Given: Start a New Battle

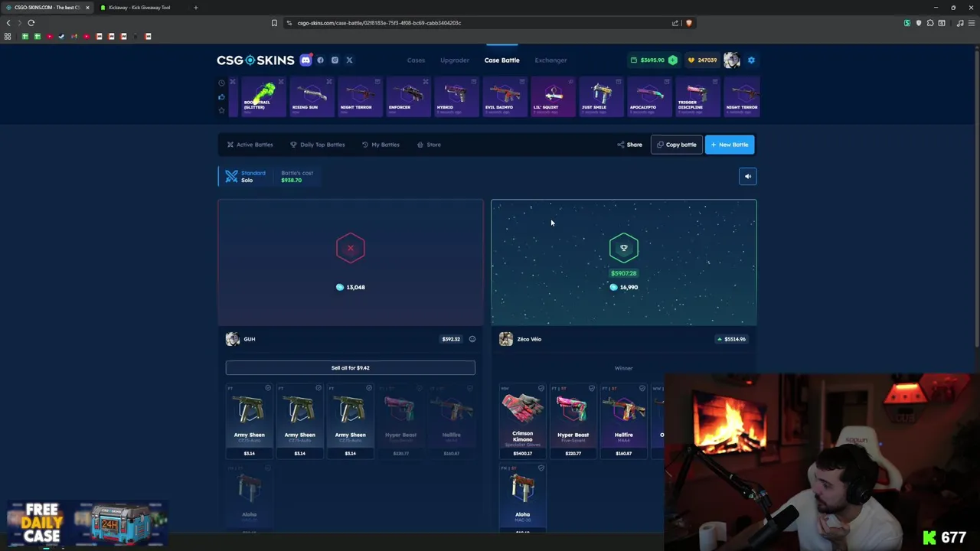Looking at the screenshot, I should click(730, 145).
